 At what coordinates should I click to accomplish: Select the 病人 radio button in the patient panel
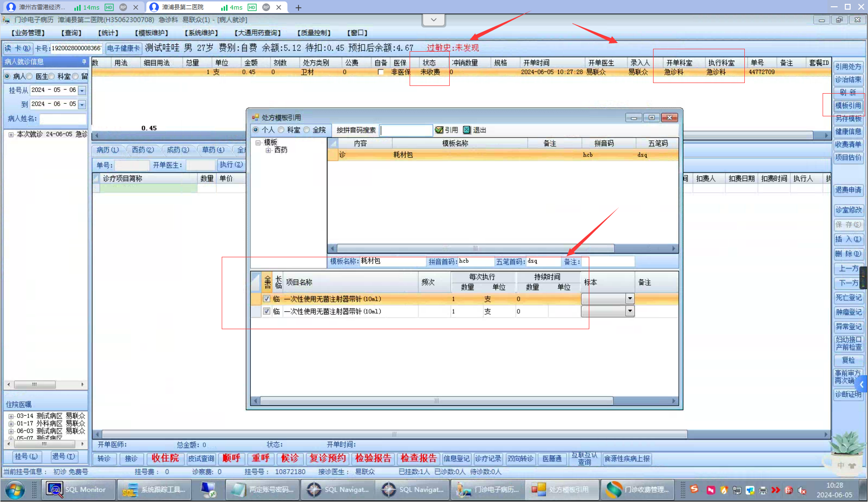(x=7, y=76)
